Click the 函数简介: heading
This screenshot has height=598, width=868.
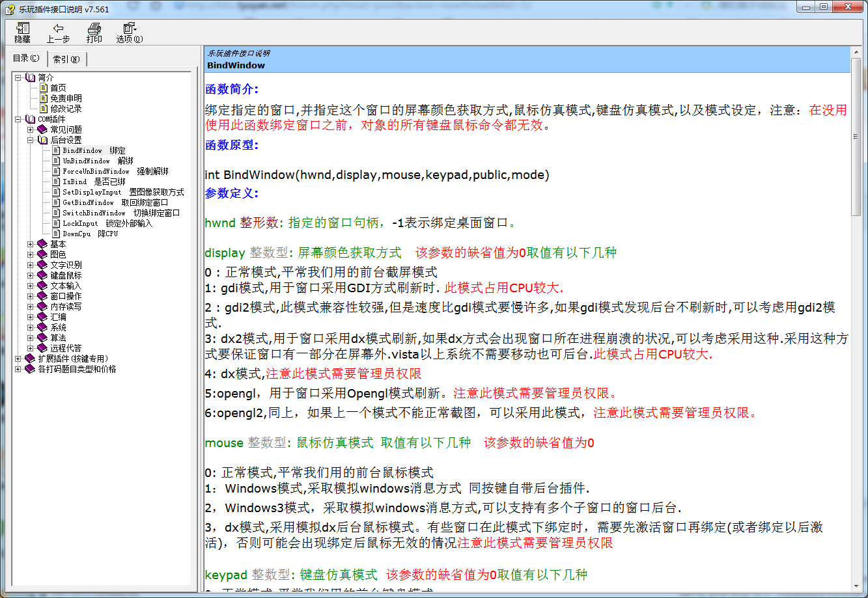point(232,89)
